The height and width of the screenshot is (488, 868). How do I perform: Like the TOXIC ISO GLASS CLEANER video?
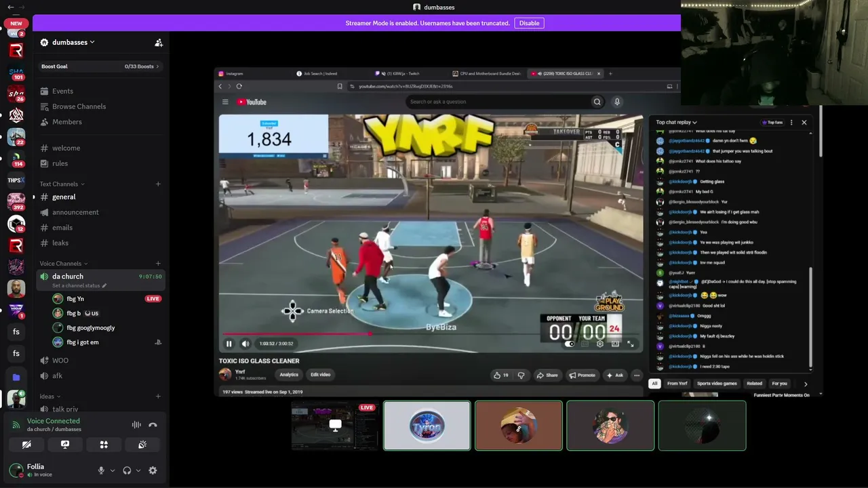pyautogui.click(x=500, y=375)
